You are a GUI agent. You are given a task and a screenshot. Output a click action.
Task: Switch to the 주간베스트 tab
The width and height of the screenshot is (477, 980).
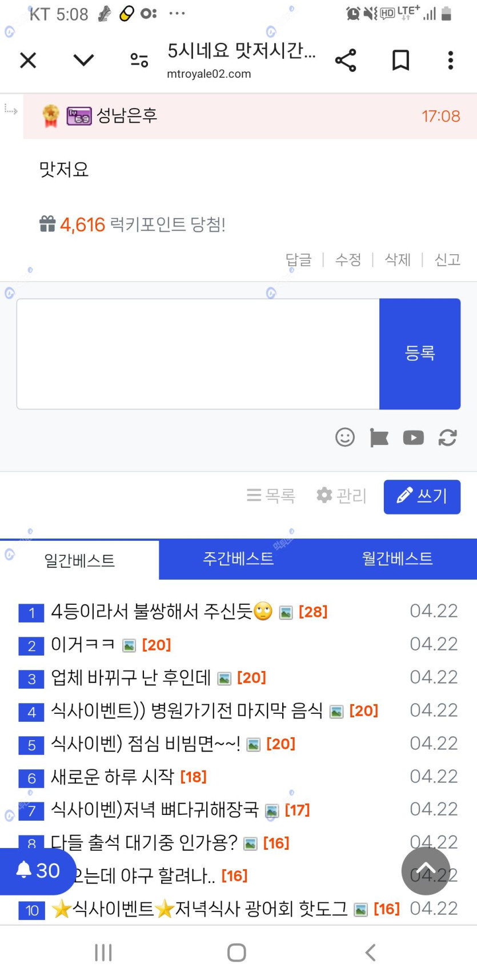pos(238,559)
